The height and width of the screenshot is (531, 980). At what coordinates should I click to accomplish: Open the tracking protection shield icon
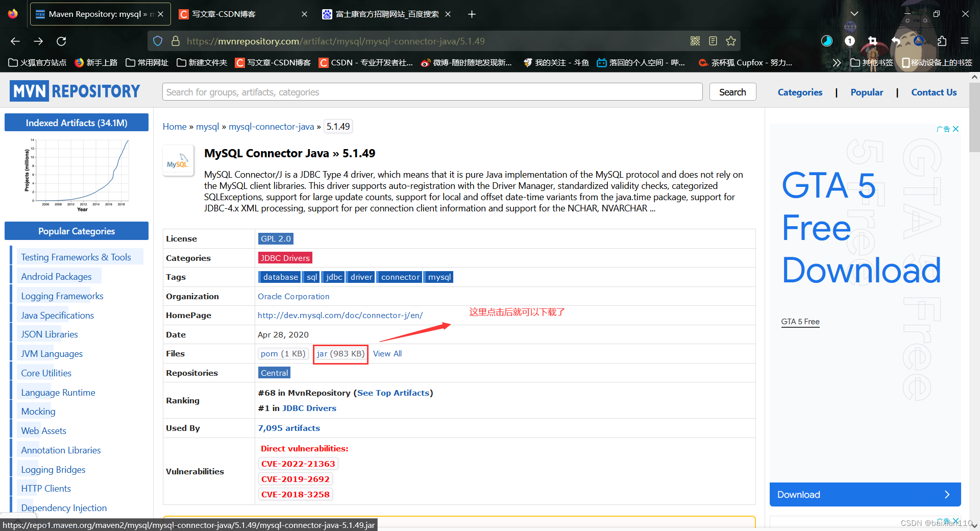158,41
